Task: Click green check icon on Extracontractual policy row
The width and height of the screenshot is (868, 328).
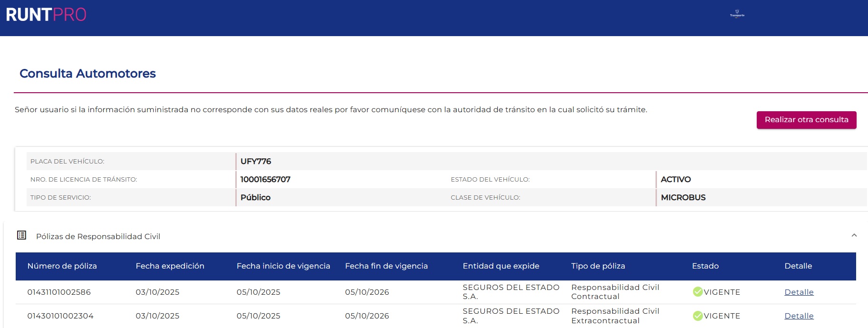Action: [x=697, y=316]
